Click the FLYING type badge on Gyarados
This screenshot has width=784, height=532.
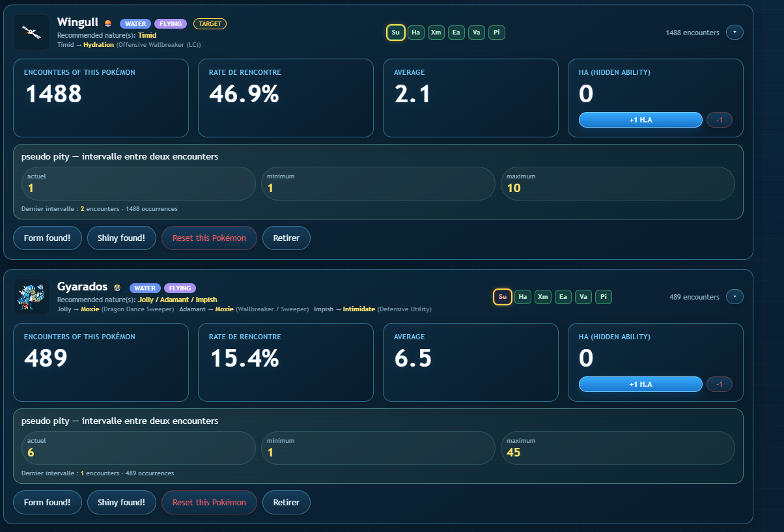click(180, 288)
